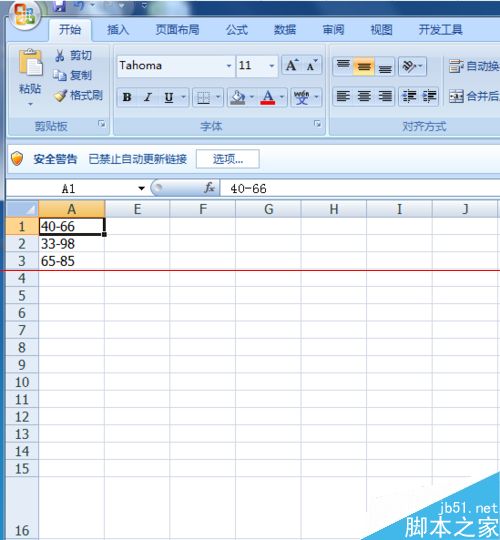This screenshot has width=500, height=540.
Task: Click the text orientation icon
Action: click(409, 65)
